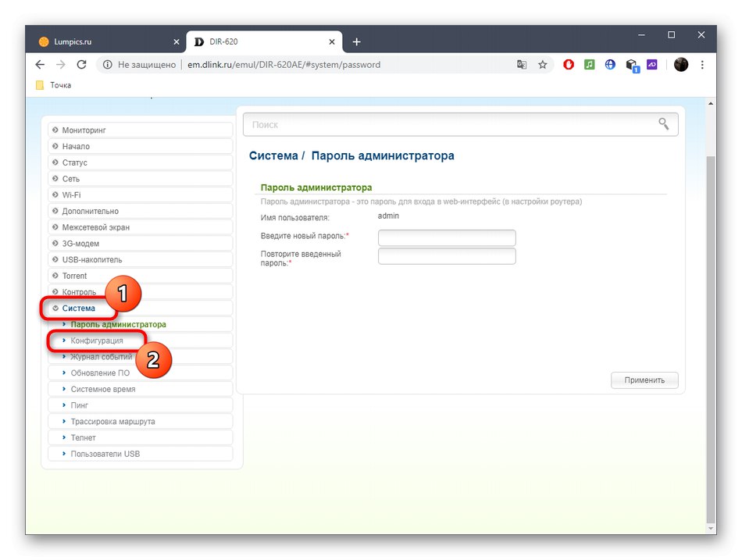
Task: Expand the USB-накопитель menu section
Action: click(140, 259)
